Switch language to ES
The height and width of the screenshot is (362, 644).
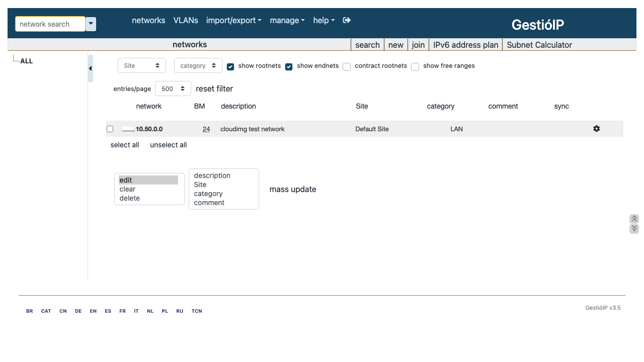click(x=108, y=311)
